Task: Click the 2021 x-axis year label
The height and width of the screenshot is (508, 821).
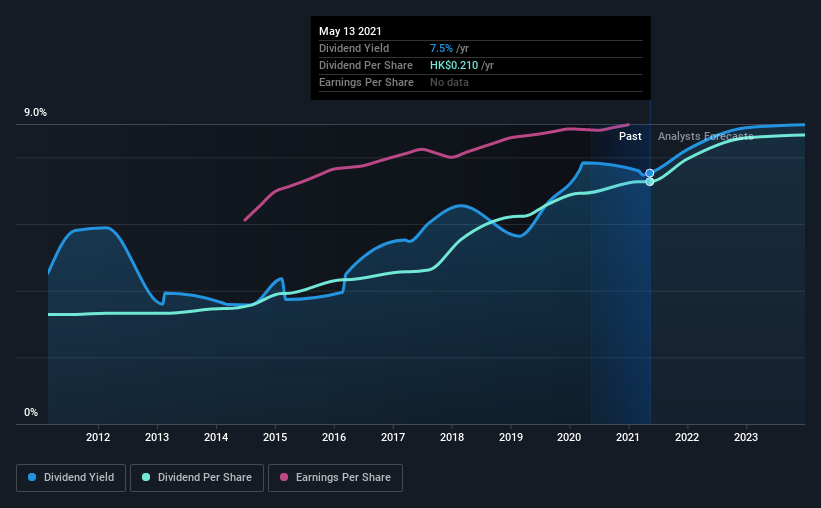Action: pos(628,437)
